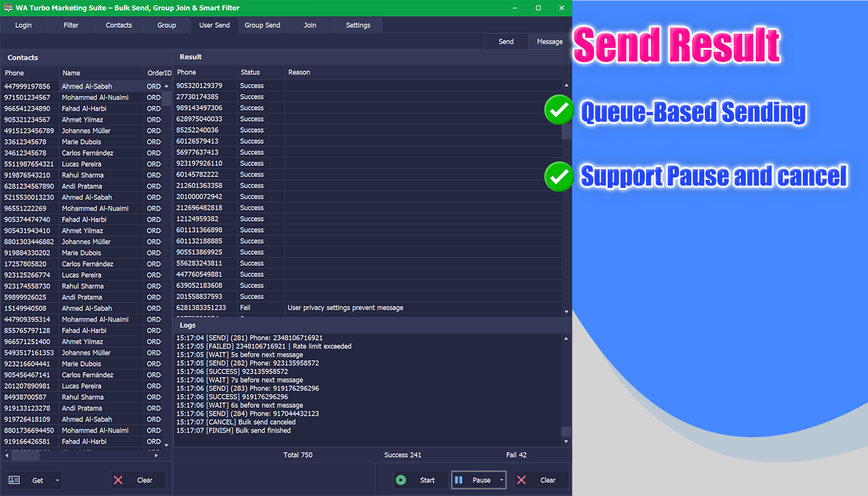
Task: Click contact phone 15149940508
Action: pos(25,308)
